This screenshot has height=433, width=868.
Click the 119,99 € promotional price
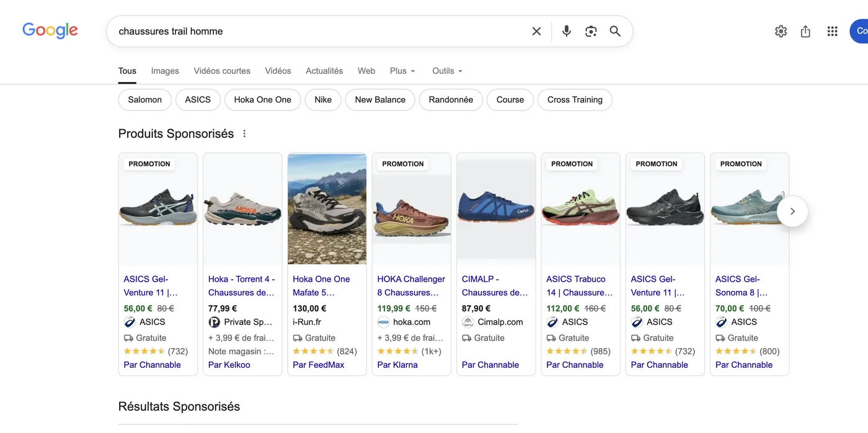point(394,308)
